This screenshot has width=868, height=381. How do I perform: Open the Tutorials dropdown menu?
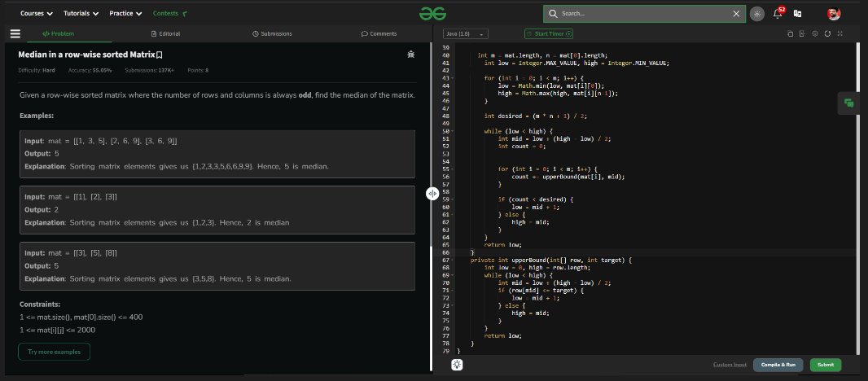(81, 13)
